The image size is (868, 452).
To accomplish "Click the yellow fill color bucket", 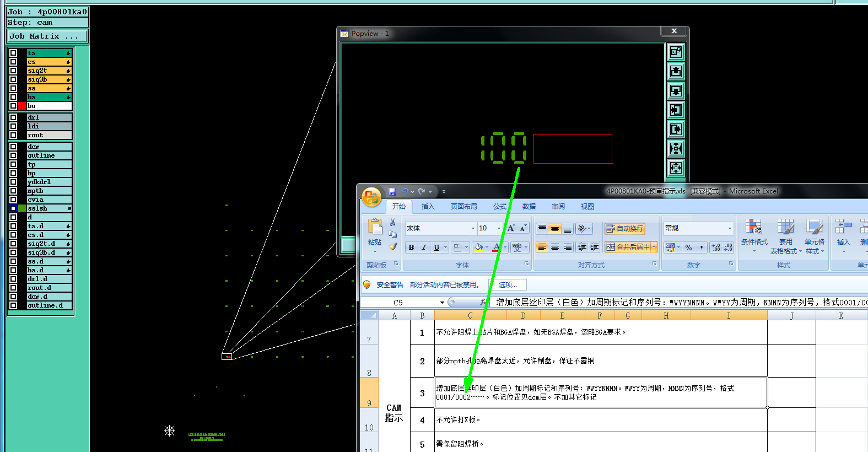I will tap(478, 247).
